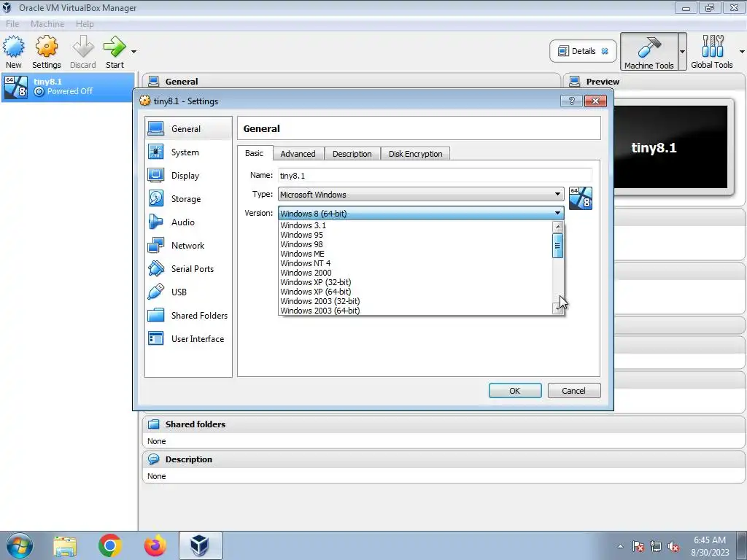Open System settings category

[x=188, y=152]
